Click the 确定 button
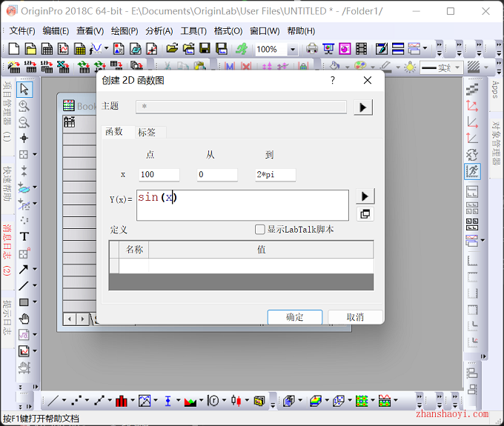 click(295, 317)
